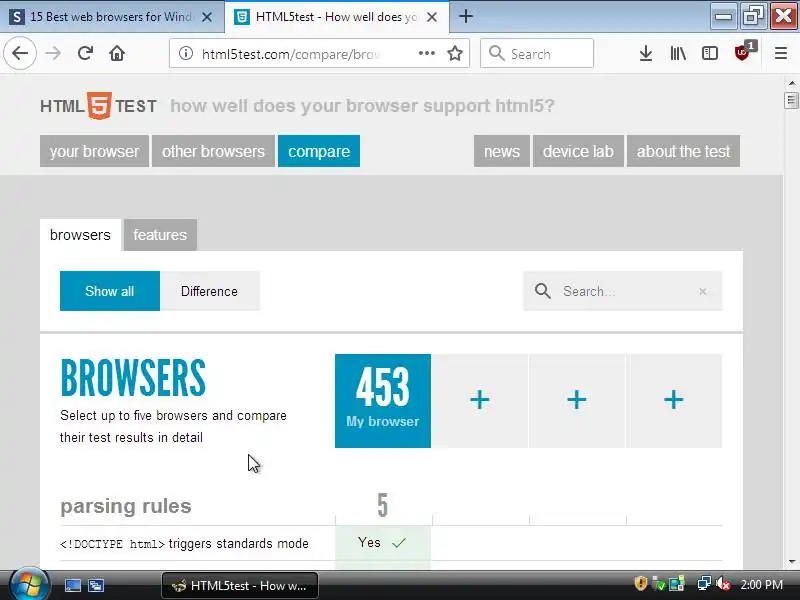This screenshot has height=600, width=800.
Task: Click the 453 My browser tile
Action: click(383, 401)
